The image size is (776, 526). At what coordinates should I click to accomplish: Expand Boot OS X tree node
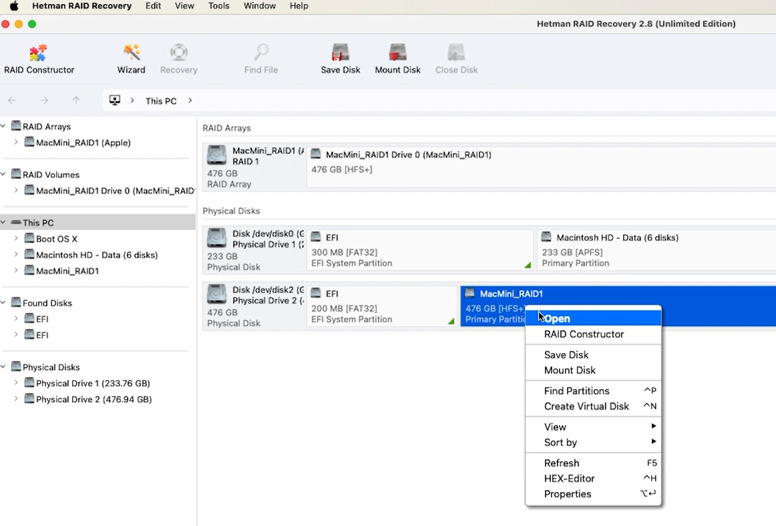coord(16,238)
